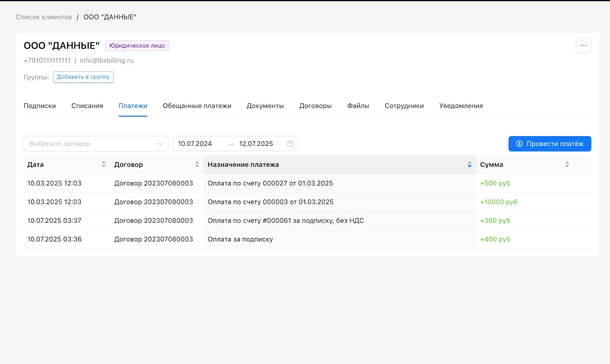Expand the Выберите договор dropdown chevron
The width and height of the screenshot is (610, 364).
tap(160, 144)
